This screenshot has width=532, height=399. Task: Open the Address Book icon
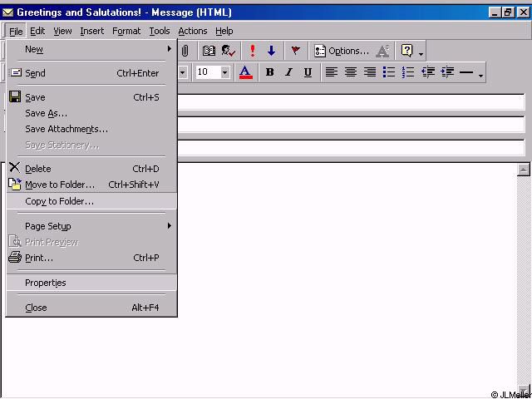coord(209,51)
